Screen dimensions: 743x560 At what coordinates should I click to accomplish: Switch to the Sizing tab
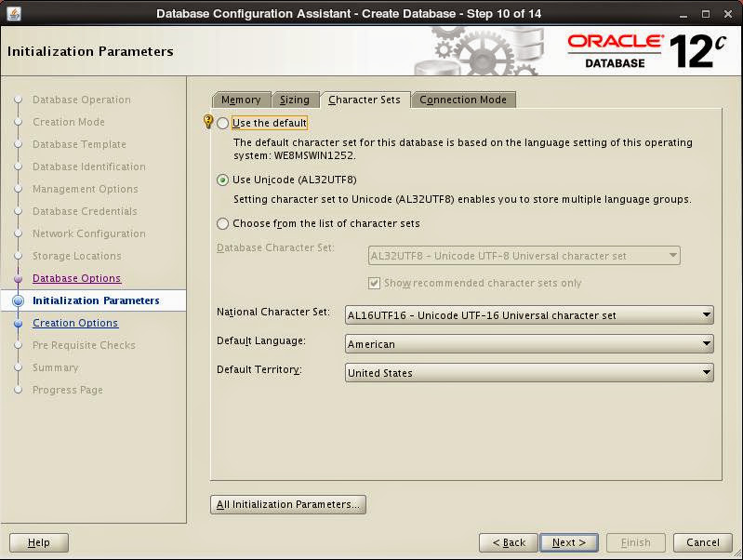pyautogui.click(x=295, y=100)
